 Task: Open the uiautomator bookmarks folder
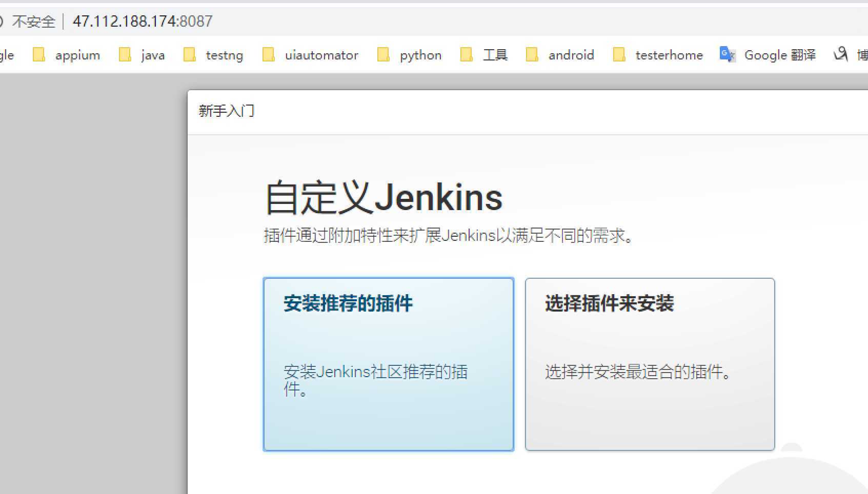tap(310, 55)
